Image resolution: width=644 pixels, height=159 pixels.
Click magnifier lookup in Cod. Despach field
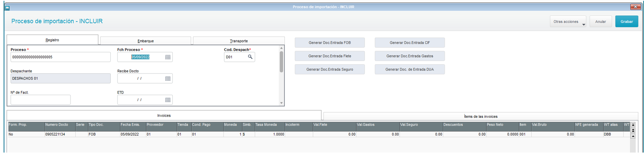[x=250, y=57]
